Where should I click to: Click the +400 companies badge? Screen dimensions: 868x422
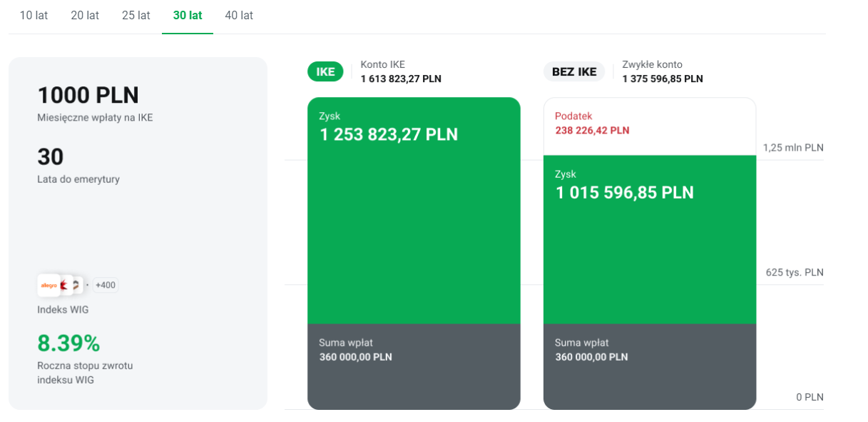coord(105,286)
